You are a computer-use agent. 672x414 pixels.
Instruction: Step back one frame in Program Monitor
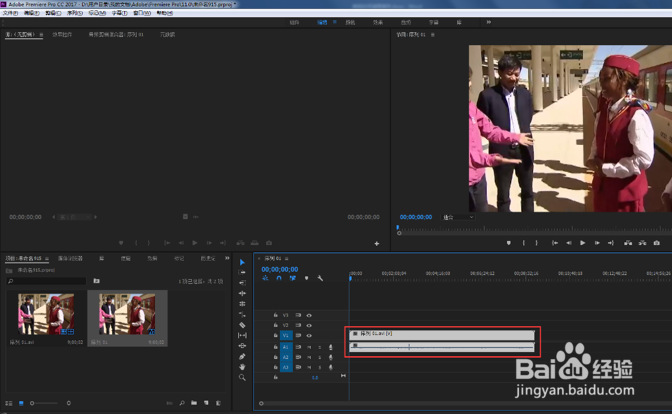[x=569, y=243]
